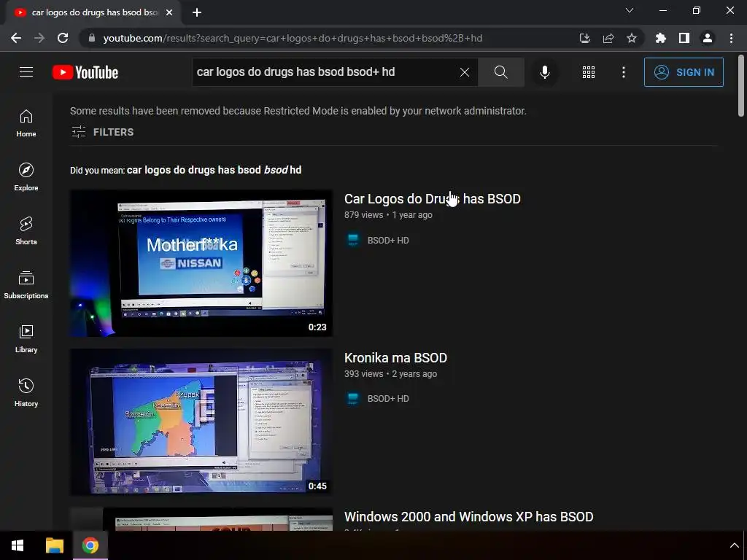This screenshot has height=560, width=747.
Task: Start voice search with the microphone
Action: [x=544, y=72]
